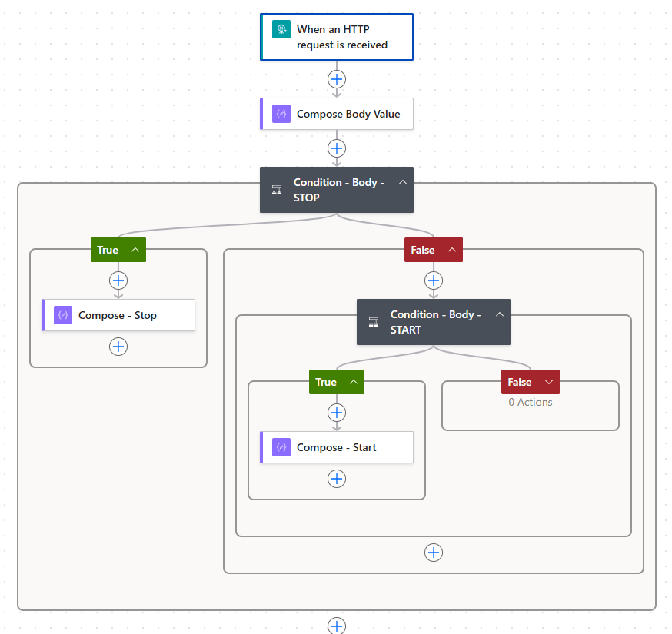This screenshot has width=672, height=634.
Task: Add a step after the outer condition block
Action: [337, 626]
